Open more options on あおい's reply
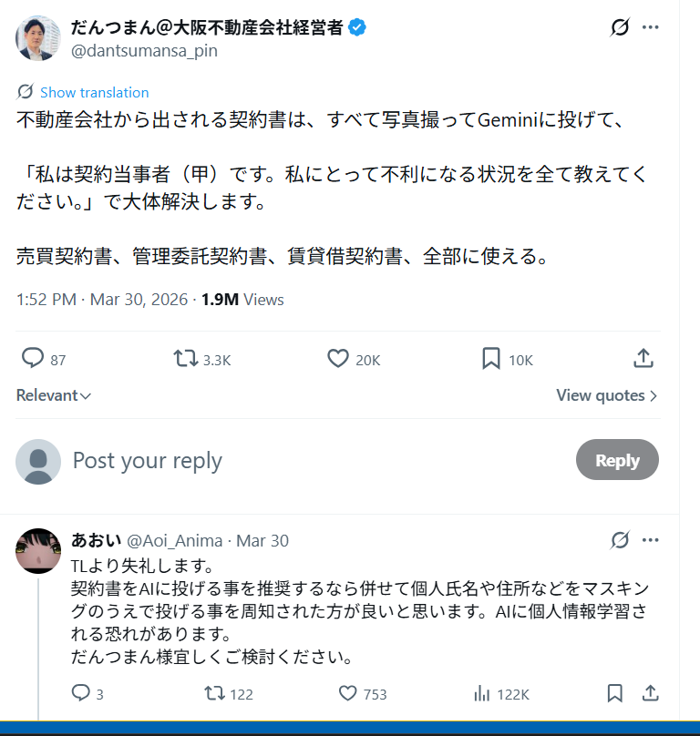Viewport: 700px width, 736px height. 650,540
